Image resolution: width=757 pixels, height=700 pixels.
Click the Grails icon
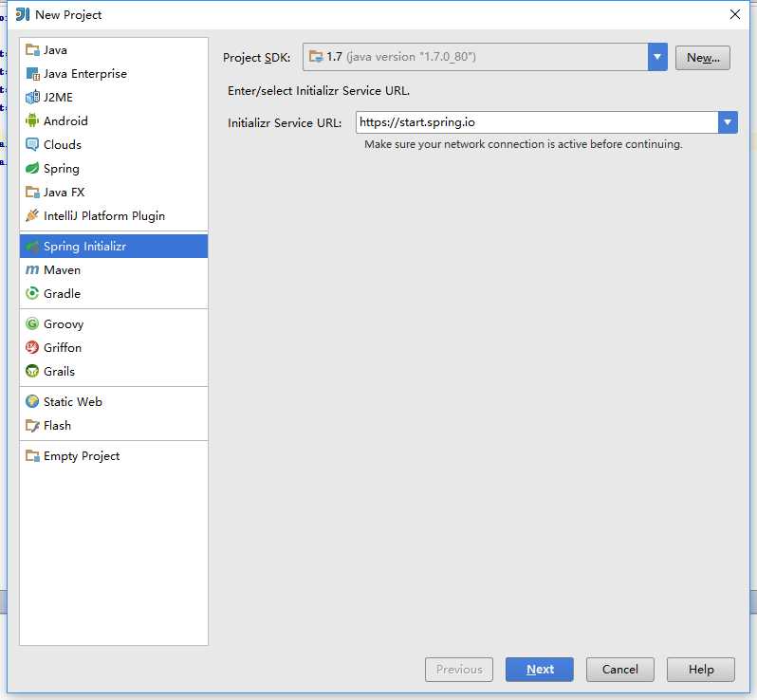[x=32, y=371]
